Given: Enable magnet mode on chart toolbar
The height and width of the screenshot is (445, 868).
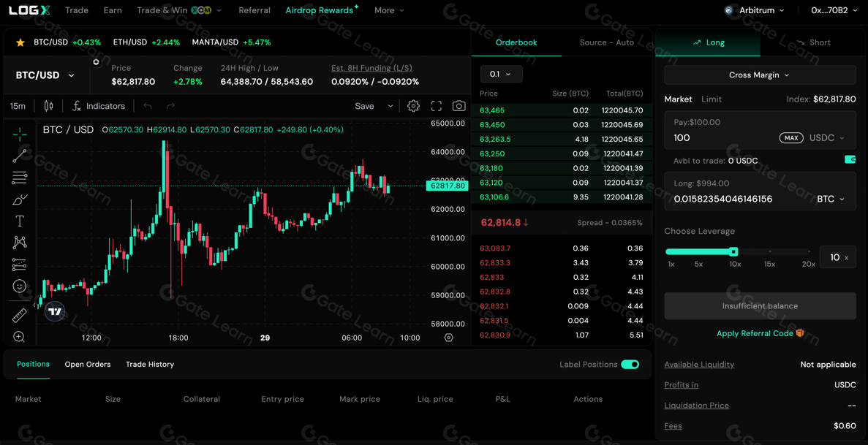Looking at the screenshot, I should click(18, 265).
